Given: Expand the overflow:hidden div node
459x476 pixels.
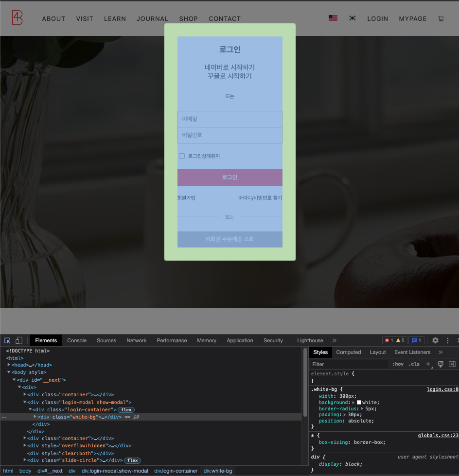Looking at the screenshot, I should tap(25, 446).
